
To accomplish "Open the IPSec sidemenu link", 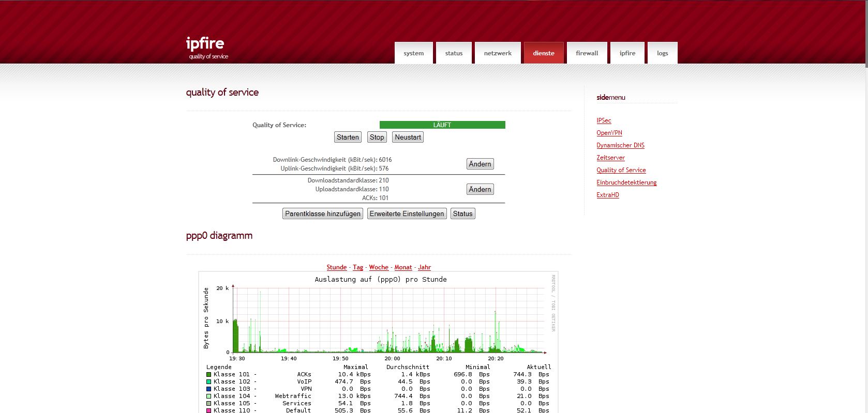I will coord(604,120).
